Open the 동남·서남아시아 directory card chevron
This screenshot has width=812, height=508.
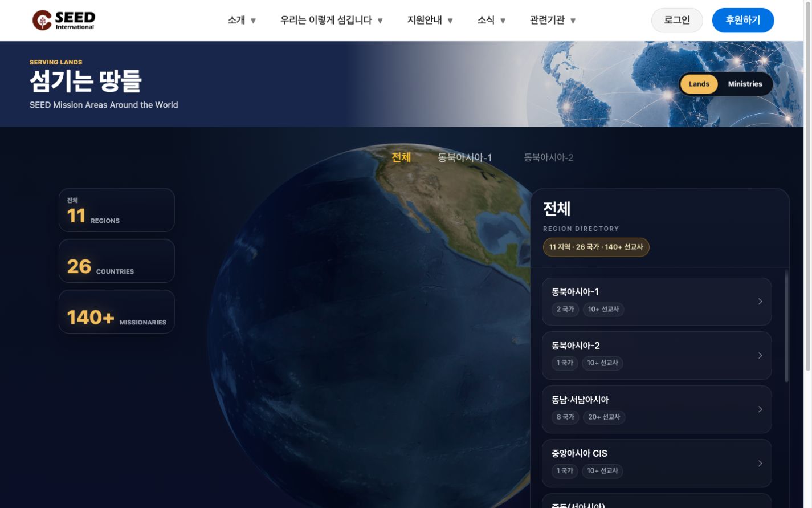tap(760, 409)
